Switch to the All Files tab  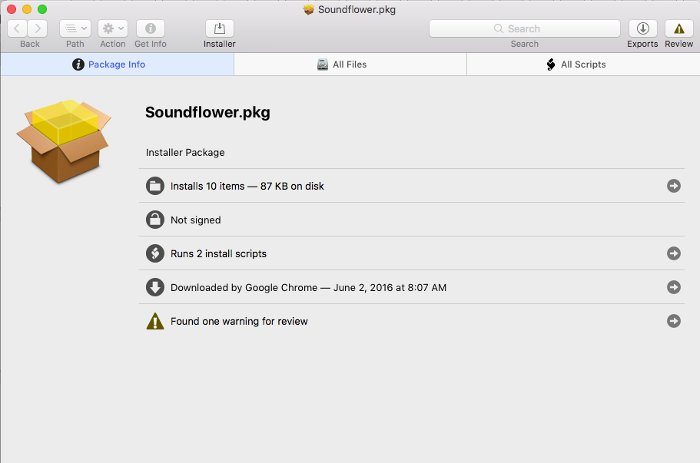click(350, 64)
